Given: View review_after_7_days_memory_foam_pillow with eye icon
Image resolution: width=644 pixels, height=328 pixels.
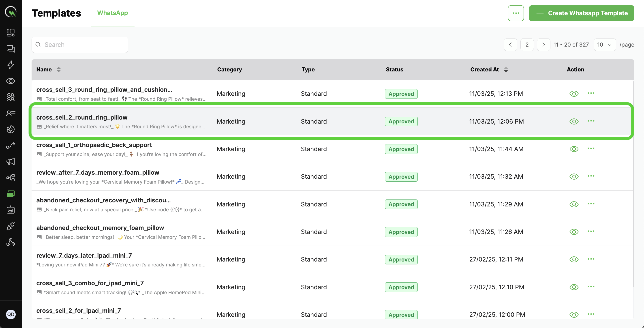Looking at the screenshot, I should click(574, 176).
